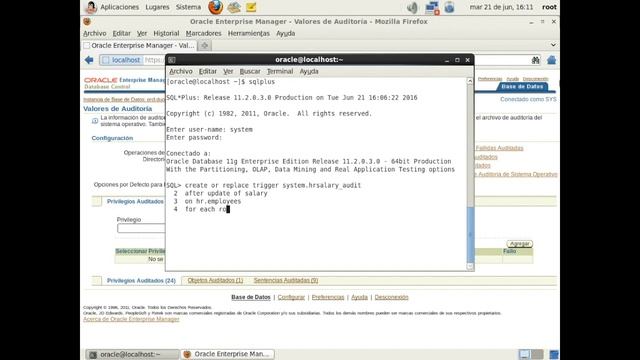Image resolution: width=640 pixels, height=360 pixels.
Task: Open the terminal's Terminal menu
Action: point(280,71)
